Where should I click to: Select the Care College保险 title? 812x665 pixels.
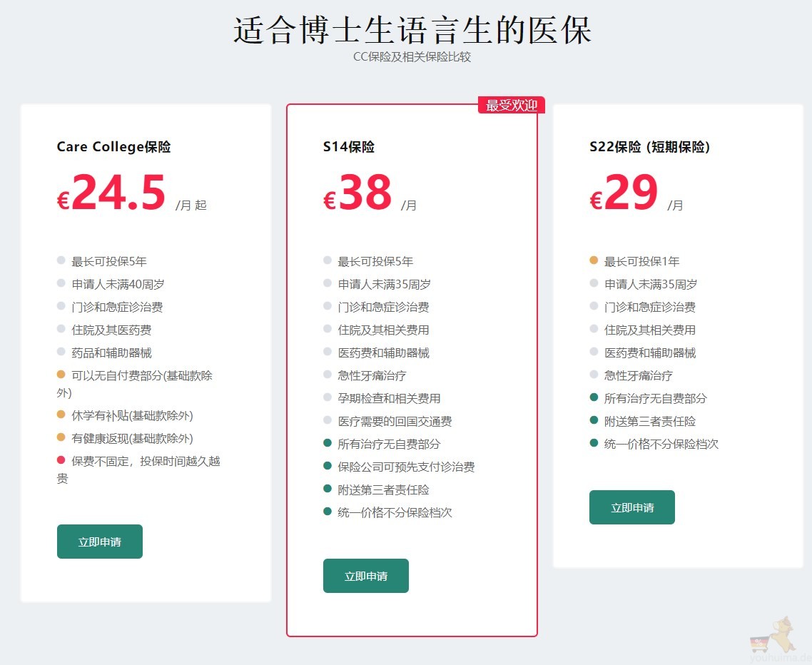point(113,146)
